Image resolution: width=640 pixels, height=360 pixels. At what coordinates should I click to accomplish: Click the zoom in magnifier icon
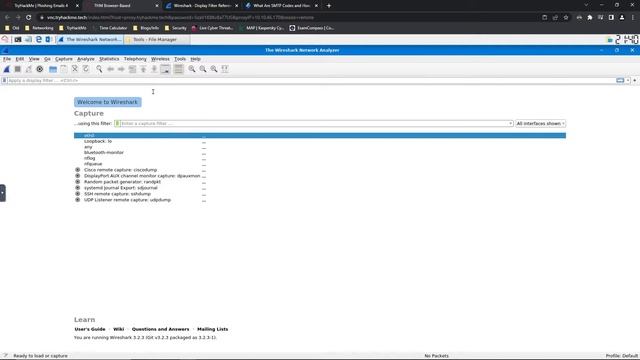tap(192, 69)
